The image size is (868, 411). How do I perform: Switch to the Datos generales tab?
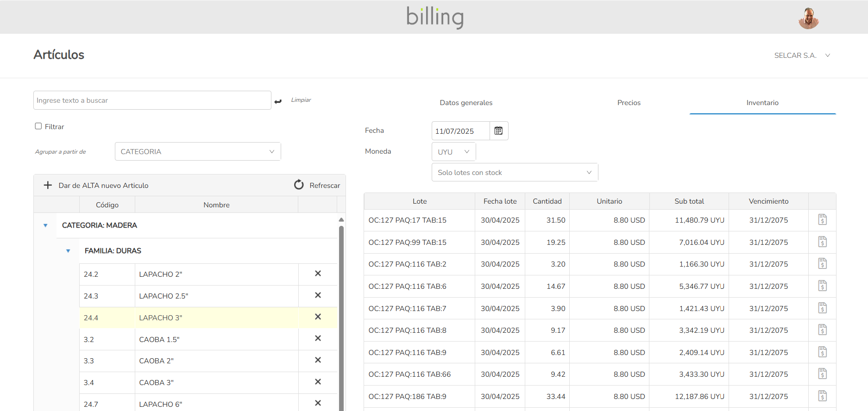[x=466, y=103]
